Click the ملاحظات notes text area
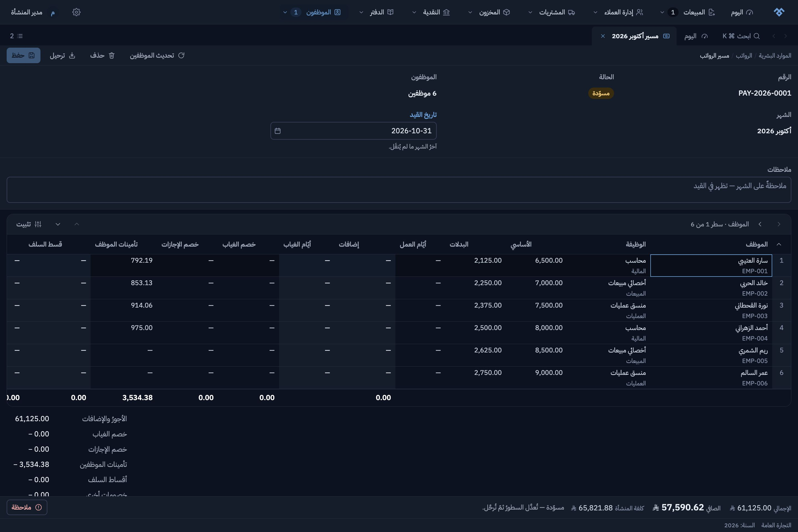This screenshot has height=532, width=798. click(399, 190)
